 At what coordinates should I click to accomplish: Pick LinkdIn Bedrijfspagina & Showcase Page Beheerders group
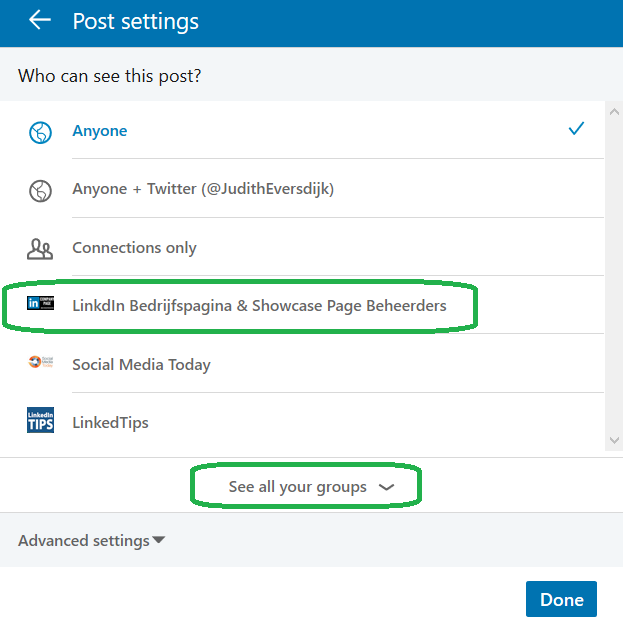coord(302,305)
